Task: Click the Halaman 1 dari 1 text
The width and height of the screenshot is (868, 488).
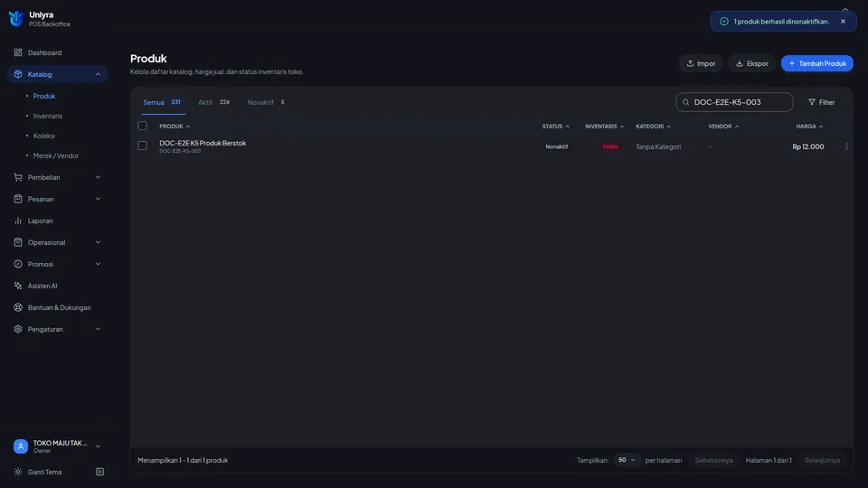Action: point(769,460)
